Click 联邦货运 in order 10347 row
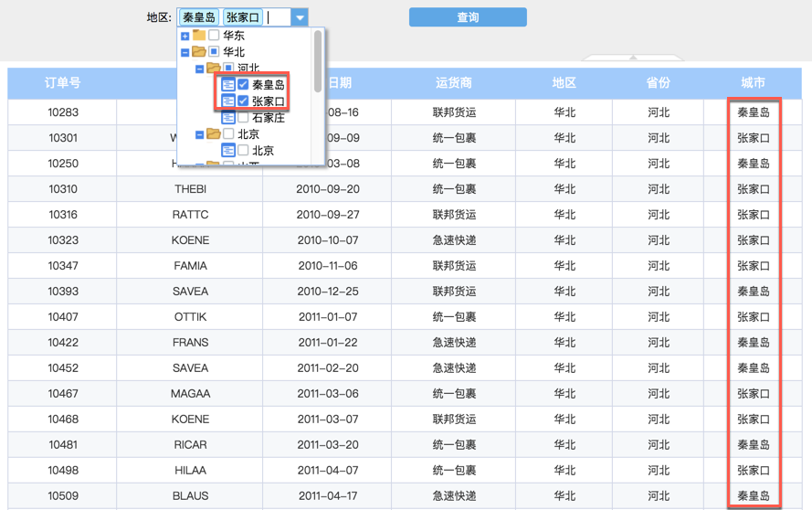 click(454, 266)
